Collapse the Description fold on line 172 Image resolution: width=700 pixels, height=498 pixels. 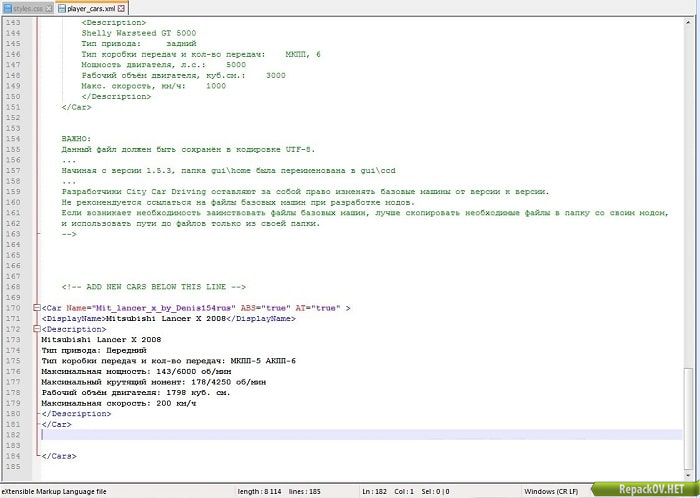(x=37, y=328)
